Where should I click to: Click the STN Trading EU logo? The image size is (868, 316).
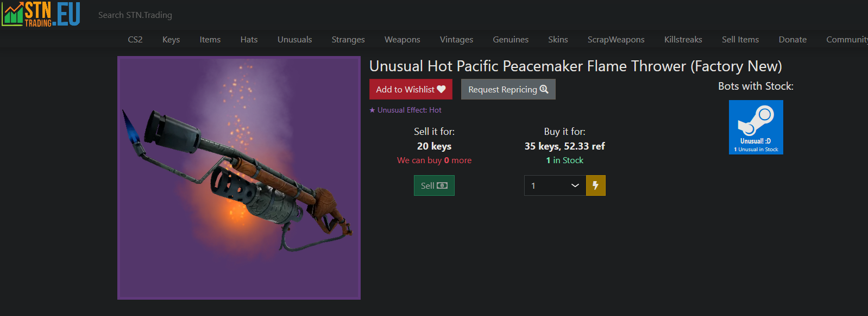(41, 14)
